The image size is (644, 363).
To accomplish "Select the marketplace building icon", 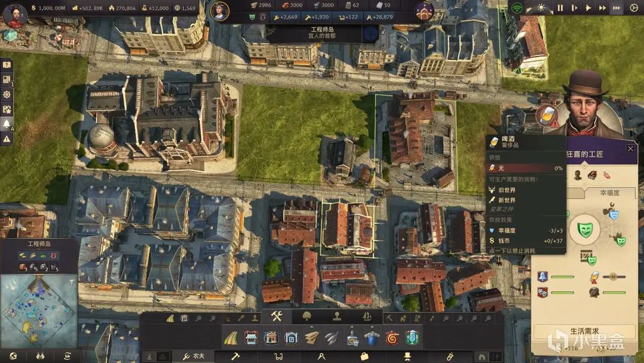I will (251, 338).
